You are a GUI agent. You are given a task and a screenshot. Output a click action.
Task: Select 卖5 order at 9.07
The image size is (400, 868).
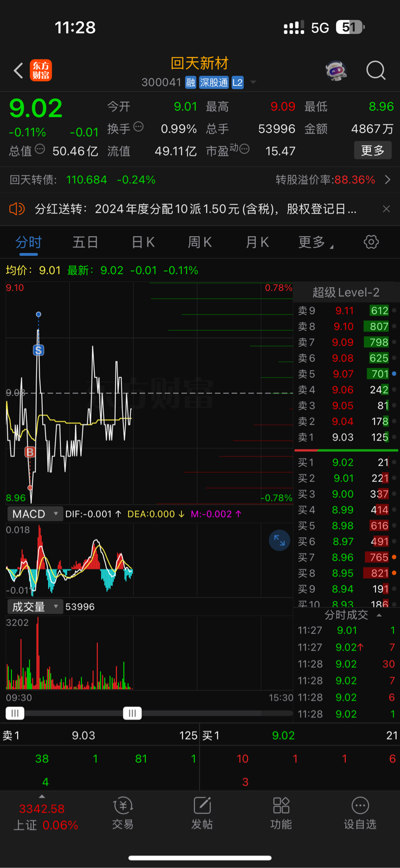pyautogui.click(x=347, y=374)
